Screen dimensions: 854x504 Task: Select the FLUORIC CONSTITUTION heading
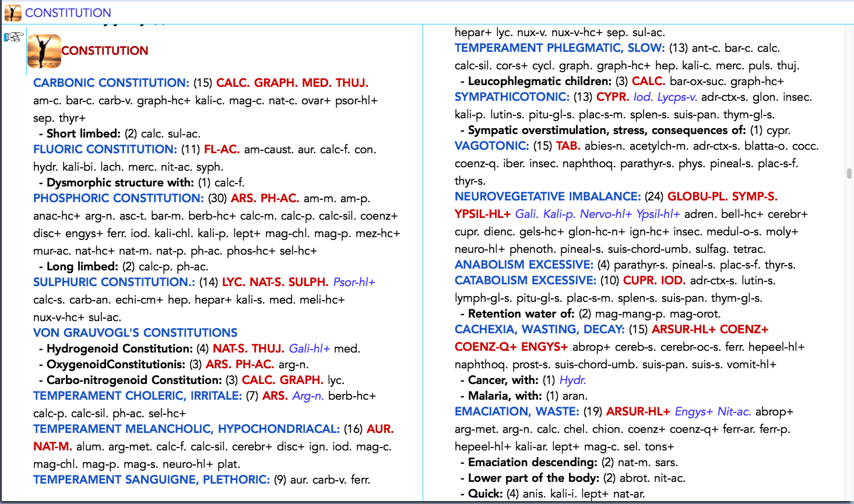coord(104,149)
